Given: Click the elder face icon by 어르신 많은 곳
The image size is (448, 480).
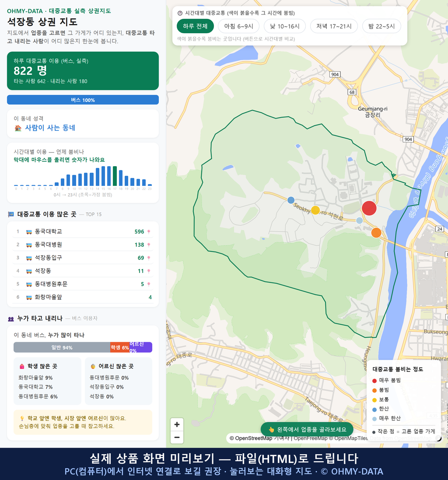Looking at the screenshot, I should click(93, 366).
